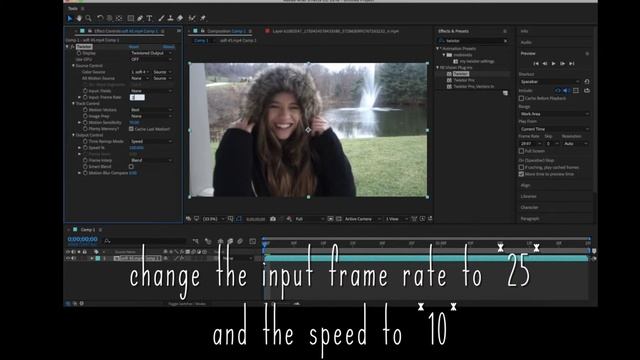Toggle If caching, play cached frames checkbox
Viewport: 640px width, 360px height.
pyautogui.click(x=521, y=167)
